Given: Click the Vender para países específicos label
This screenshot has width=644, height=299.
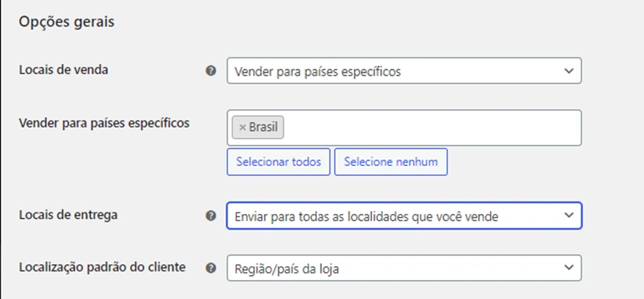Looking at the screenshot, I should (x=103, y=122).
